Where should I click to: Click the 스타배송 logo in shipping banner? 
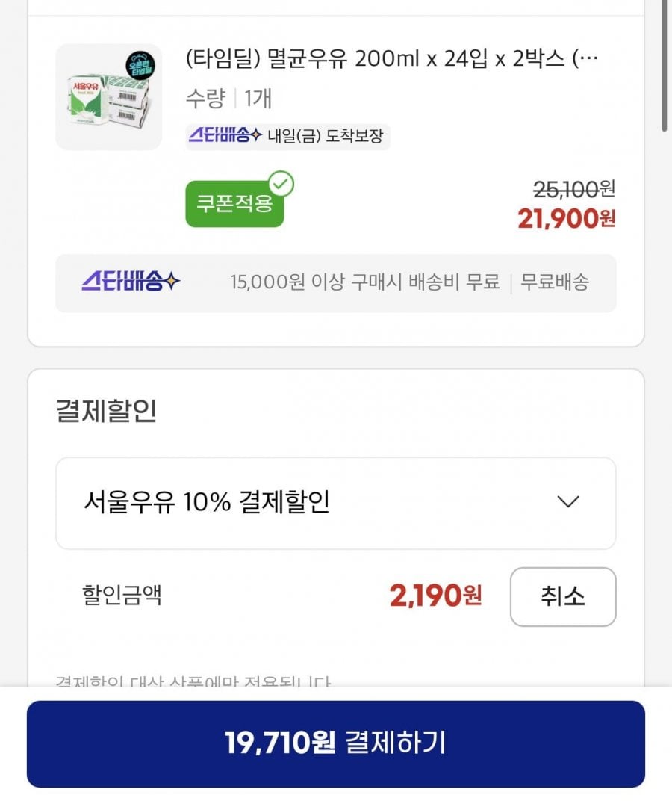point(131,282)
